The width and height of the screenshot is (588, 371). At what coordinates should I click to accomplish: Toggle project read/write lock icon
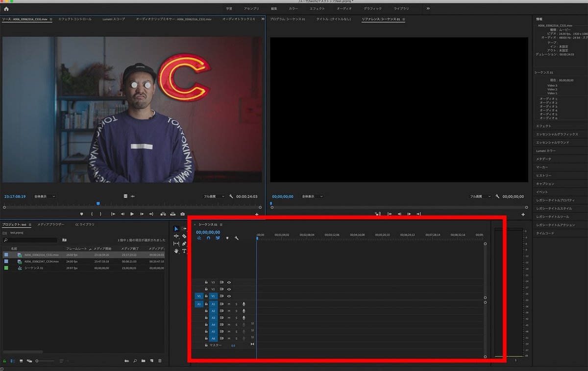[x=5, y=361]
